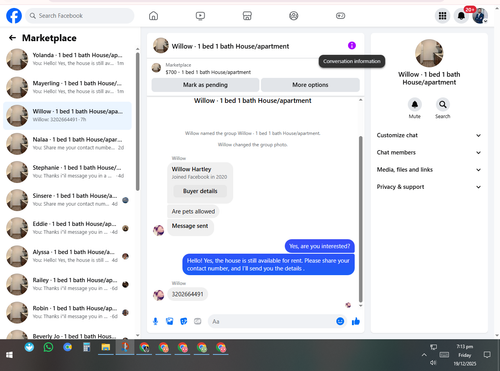Choose a GIF icon in composer

pos(198,321)
